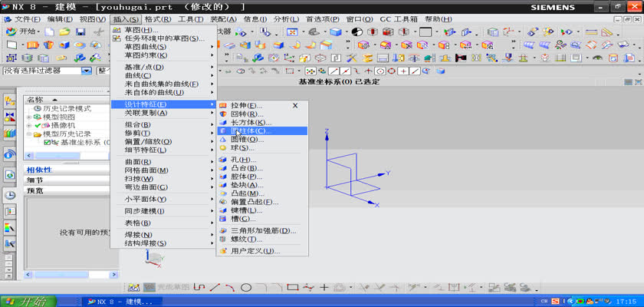Select 螺纹(T) Thread menu entry

(x=262, y=239)
